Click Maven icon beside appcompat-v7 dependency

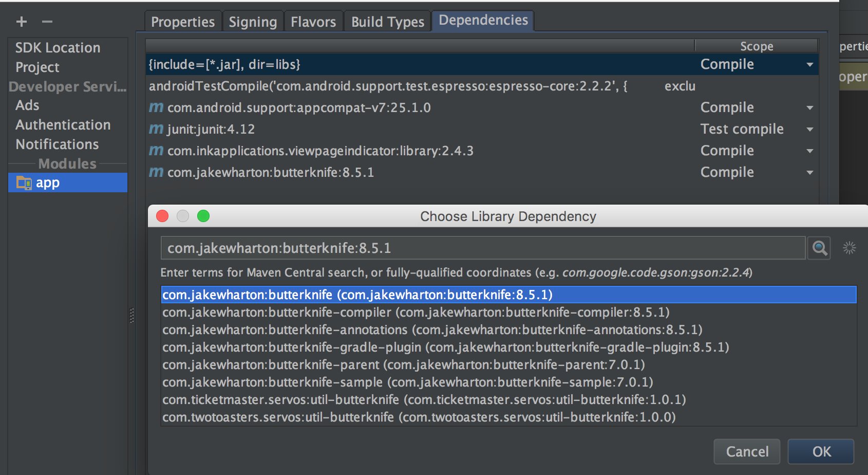156,107
